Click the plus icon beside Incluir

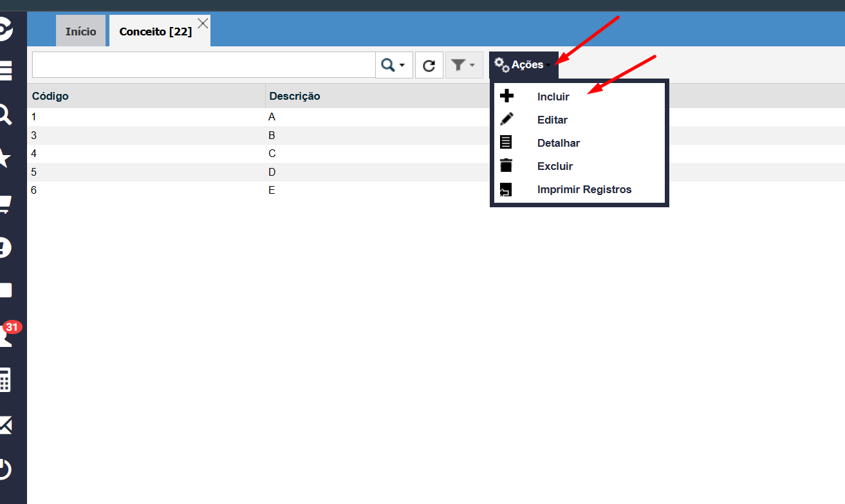click(x=506, y=97)
